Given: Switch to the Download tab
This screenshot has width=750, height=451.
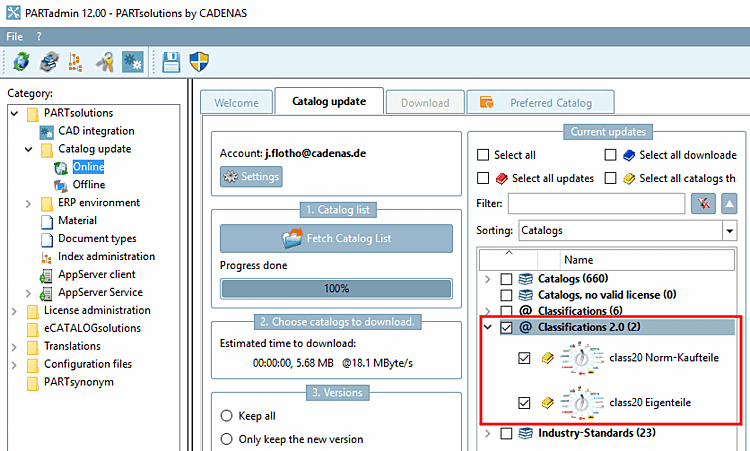Looking at the screenshot, I should pos(425,102).
